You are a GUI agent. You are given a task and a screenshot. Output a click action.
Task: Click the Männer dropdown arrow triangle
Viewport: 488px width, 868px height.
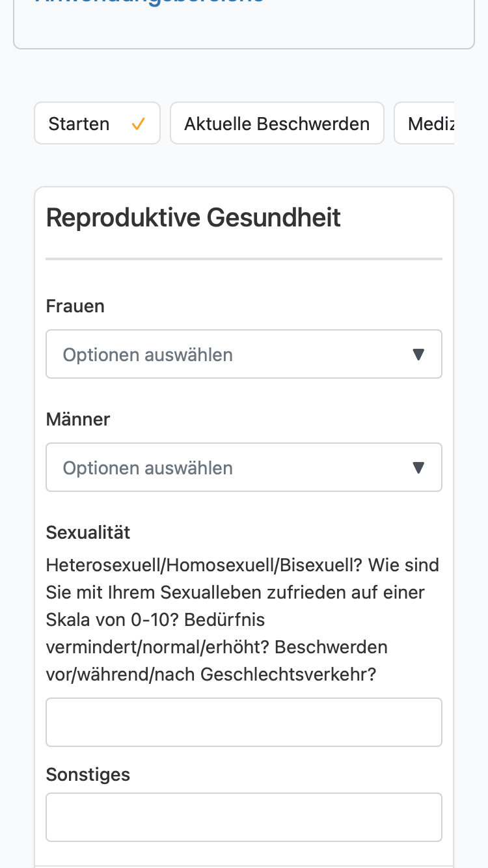coord(419,468)
